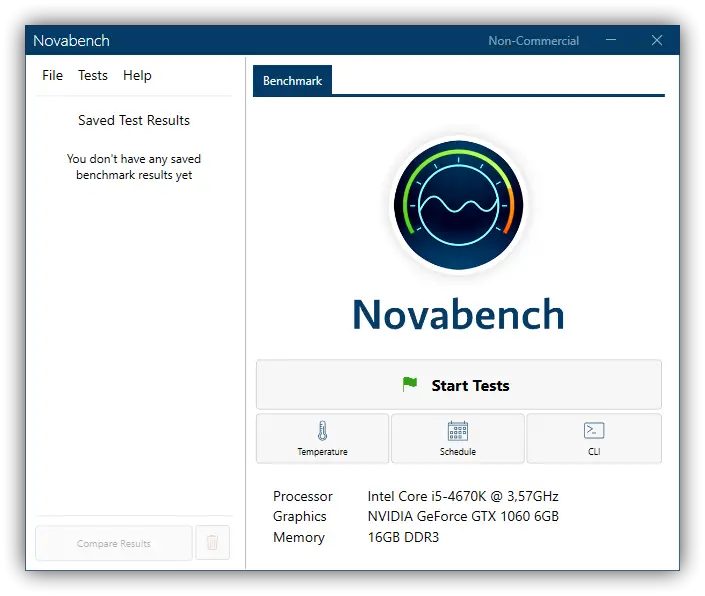Click the Novabench title bar text
Screen dimensions: 705x596
(71, 41)
